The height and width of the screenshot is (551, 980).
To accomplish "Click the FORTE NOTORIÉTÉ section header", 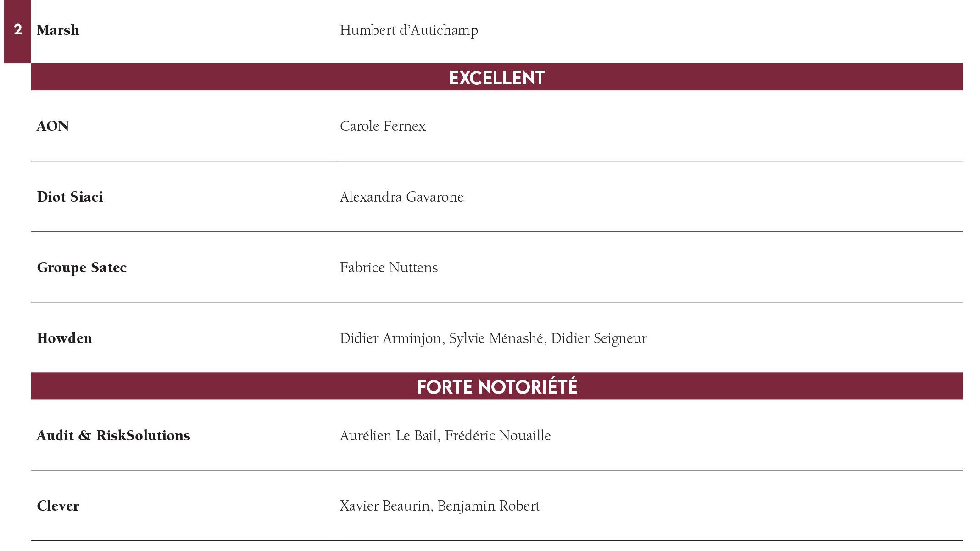I will click(x=497, y=387).
